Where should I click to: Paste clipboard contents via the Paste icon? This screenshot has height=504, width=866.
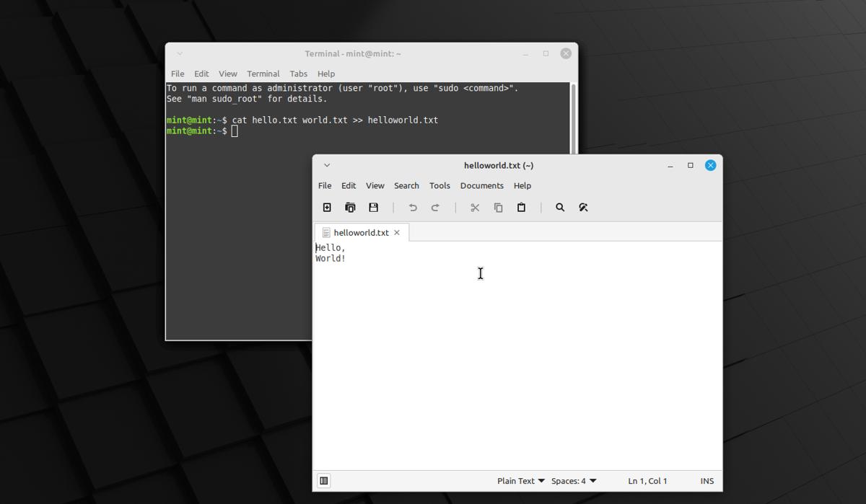[522, 207]
